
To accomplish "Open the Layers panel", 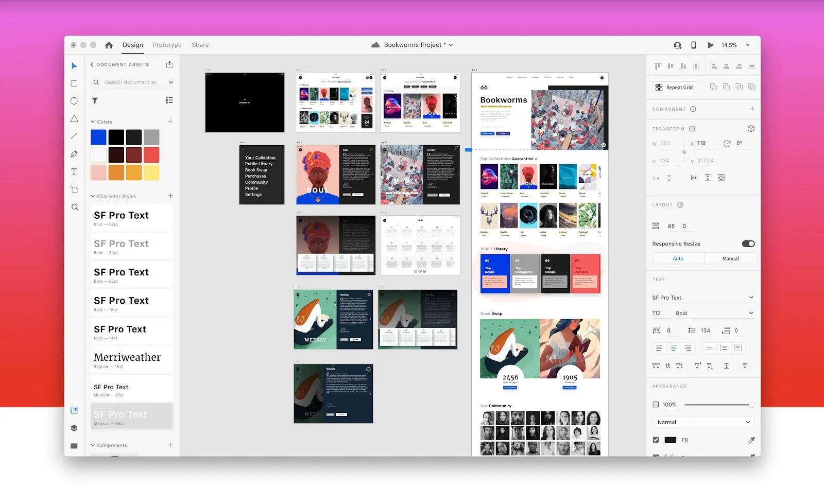I will click(x=74, y=428).
